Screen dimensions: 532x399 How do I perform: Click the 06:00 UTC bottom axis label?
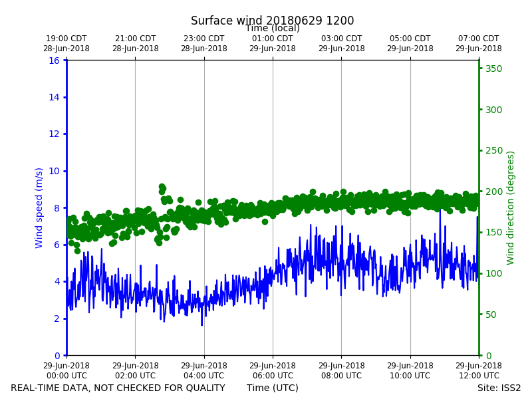273,370
